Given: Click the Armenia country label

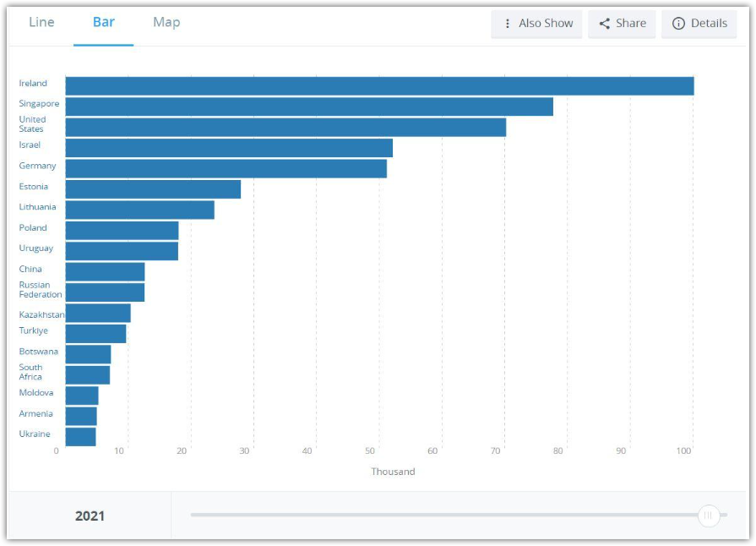Looking at the screenshot, I should 35,414.
